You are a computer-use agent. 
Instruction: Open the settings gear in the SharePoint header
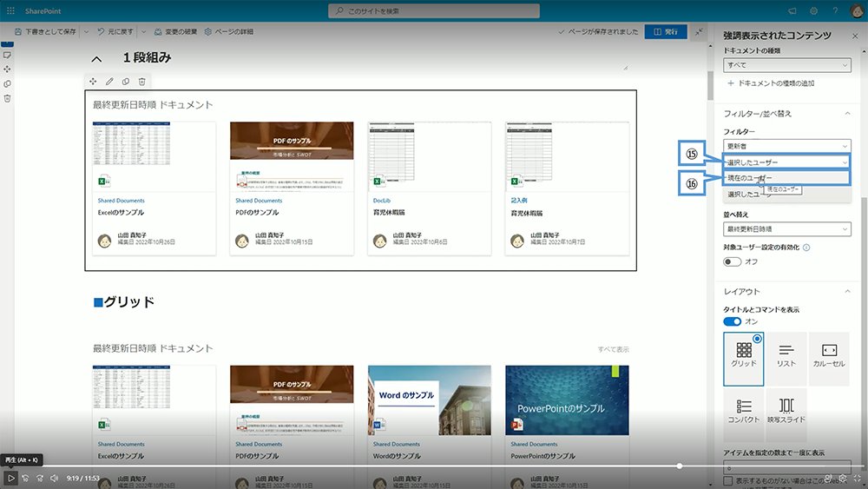coord(814,11)
